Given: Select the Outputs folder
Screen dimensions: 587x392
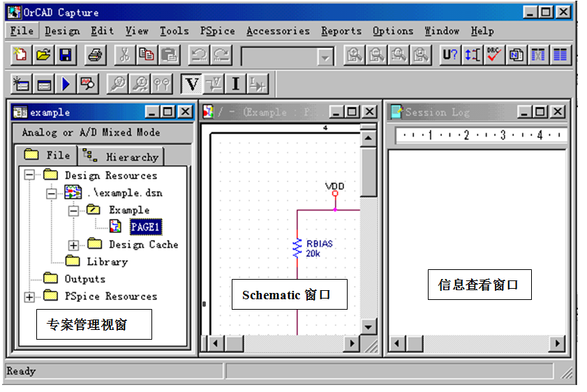Looking at the screenshot, I should (85, 279).
